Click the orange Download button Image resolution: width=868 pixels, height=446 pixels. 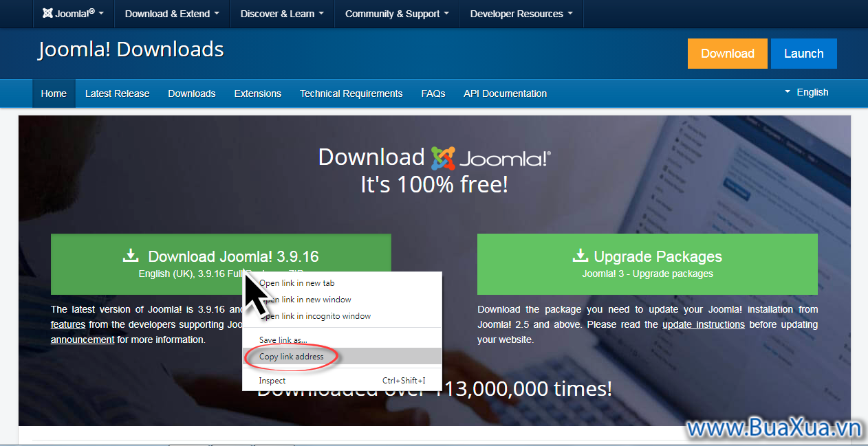click(727, 54)
